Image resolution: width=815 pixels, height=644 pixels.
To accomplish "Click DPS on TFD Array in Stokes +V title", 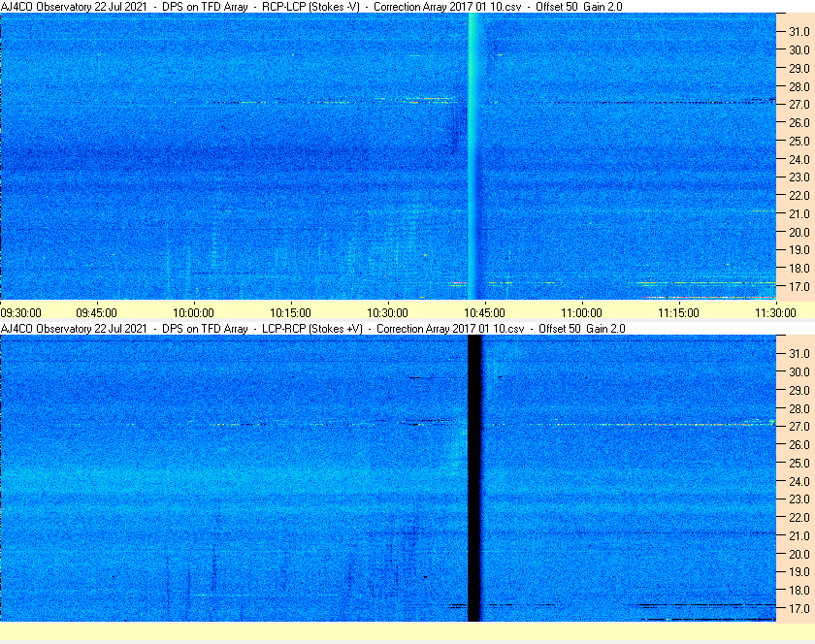I will point(205,329).
